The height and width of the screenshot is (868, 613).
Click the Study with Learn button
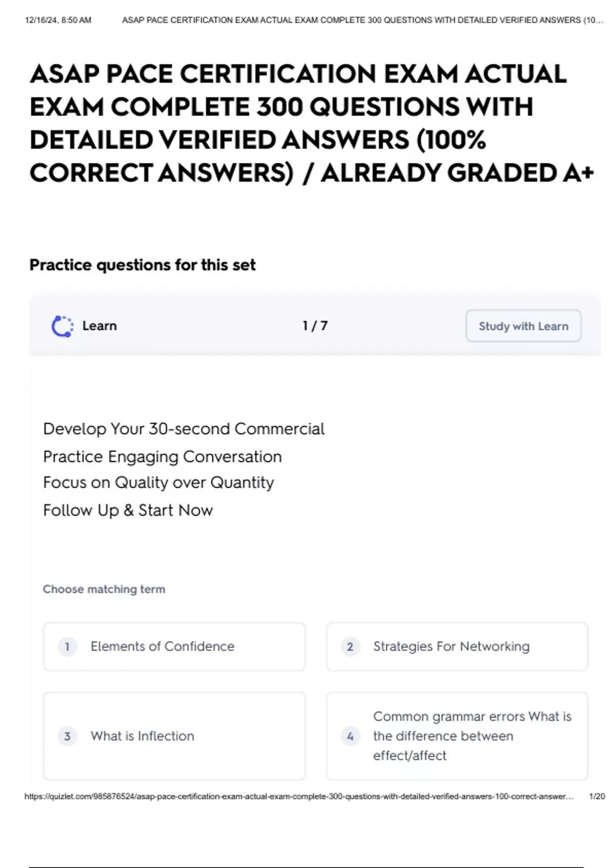[523, 326]
